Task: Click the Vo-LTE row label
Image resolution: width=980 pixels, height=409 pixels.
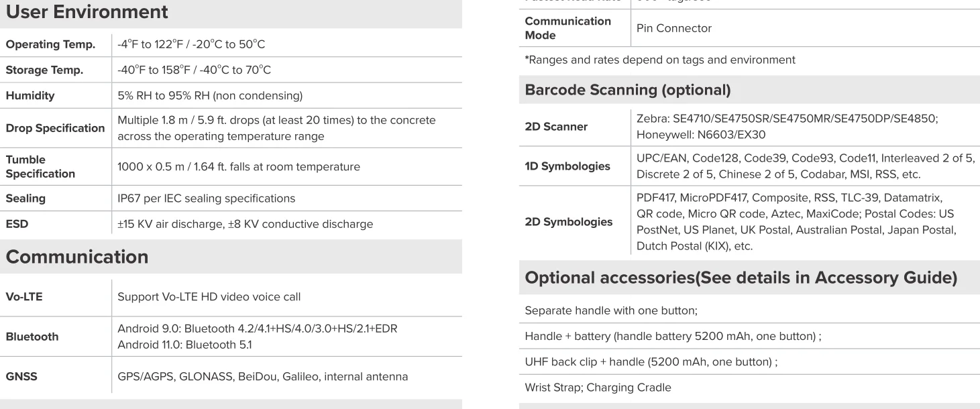Action: click(24, 296)
